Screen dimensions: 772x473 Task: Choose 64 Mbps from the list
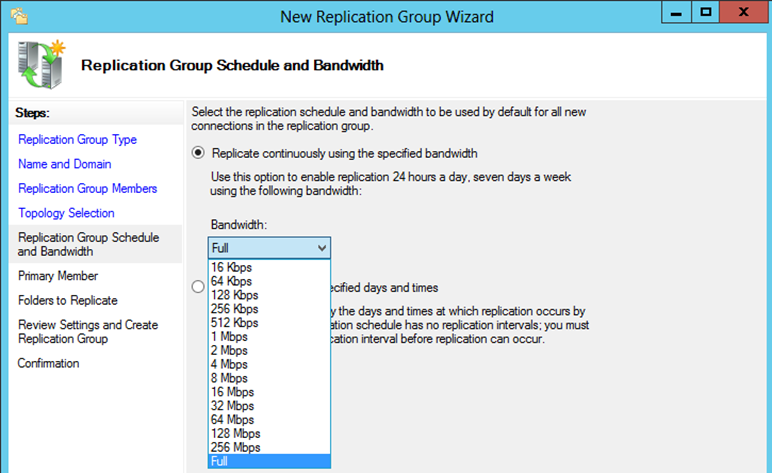click(232, 420)
